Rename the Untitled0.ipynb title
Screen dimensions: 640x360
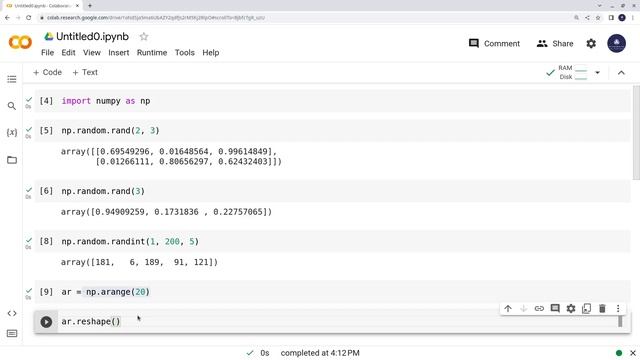(x=92, y=36)
